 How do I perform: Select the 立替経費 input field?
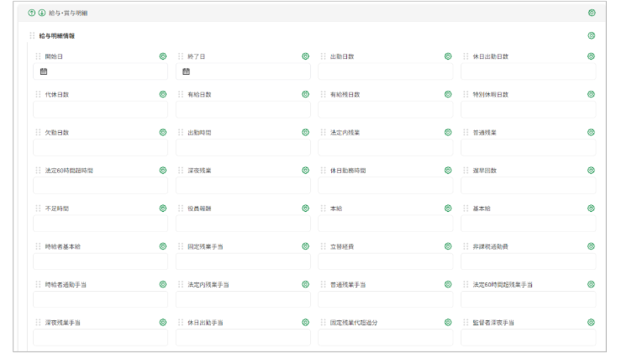point(385,261)
